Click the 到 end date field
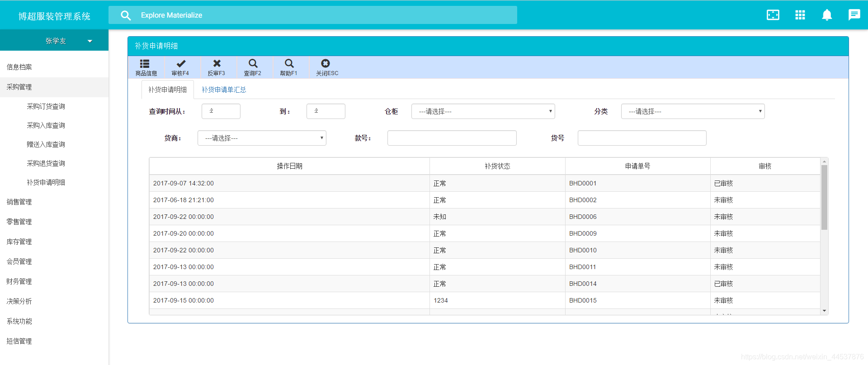The height and width of the screenshot is (365, 868). click(325, 111)
